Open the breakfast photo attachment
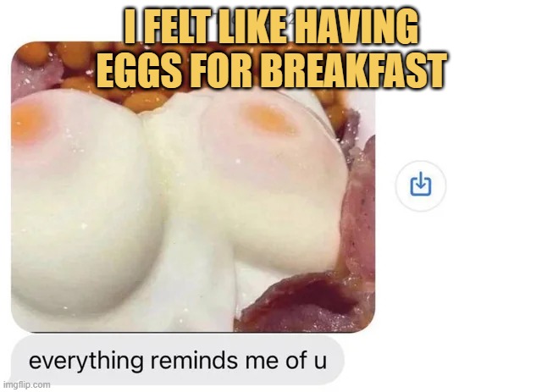542x392 pixels. click(193, 186)
